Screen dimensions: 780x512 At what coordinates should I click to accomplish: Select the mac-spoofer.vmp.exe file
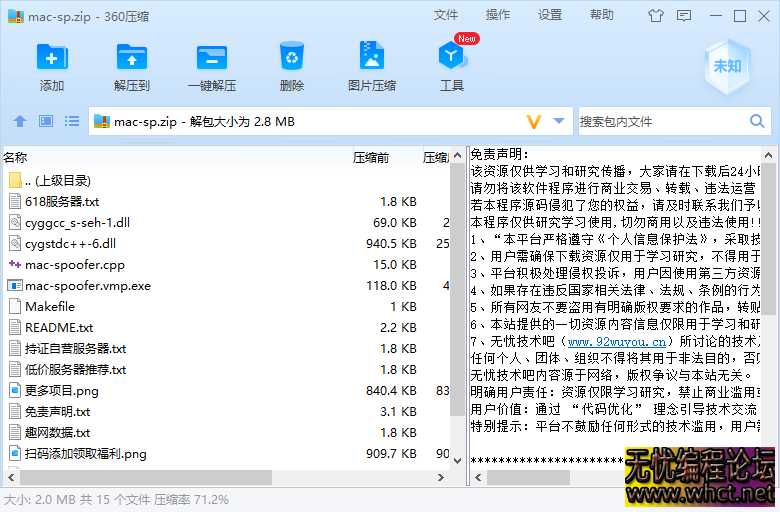pos(87,285)
